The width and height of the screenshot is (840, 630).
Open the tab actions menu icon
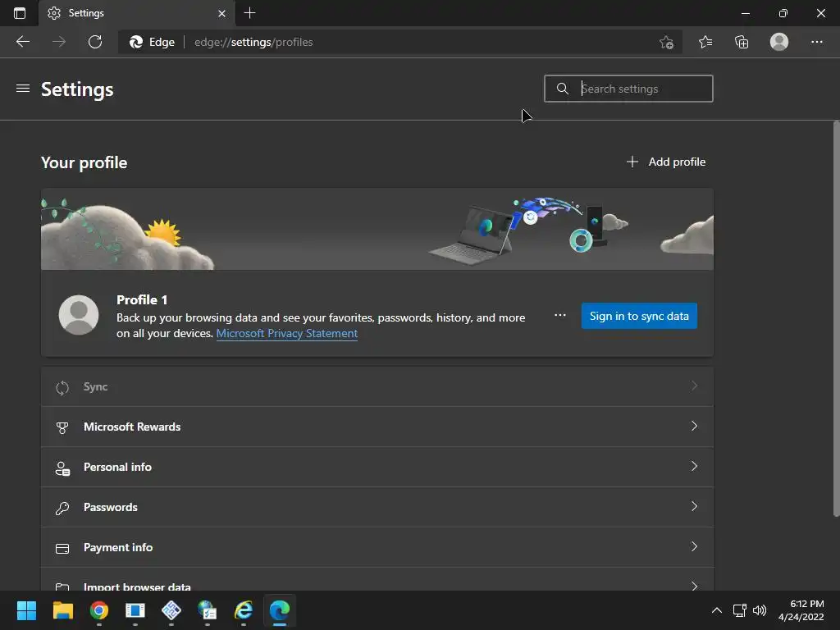click(x=20, y=13)
